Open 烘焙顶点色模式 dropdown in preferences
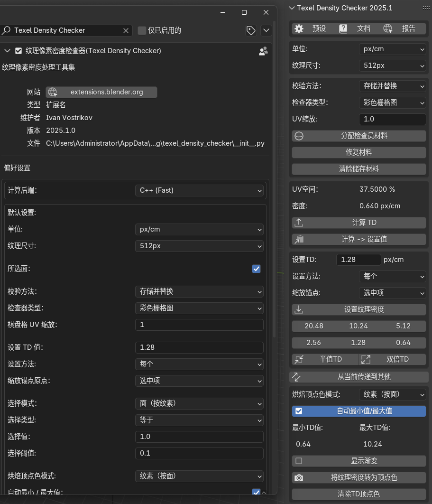 pyautogui.click(x=199, y=476)
